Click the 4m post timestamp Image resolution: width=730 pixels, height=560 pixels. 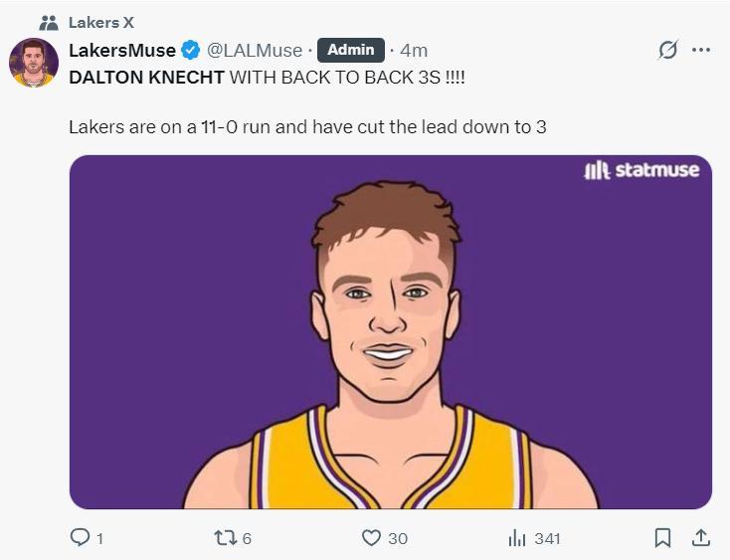pos(414,50)
